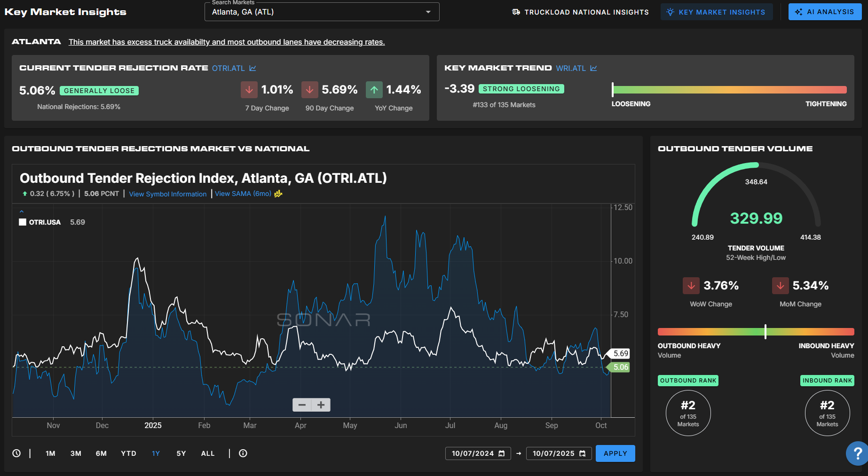Open the View SAMA (6mo) link

click(243, 194)
